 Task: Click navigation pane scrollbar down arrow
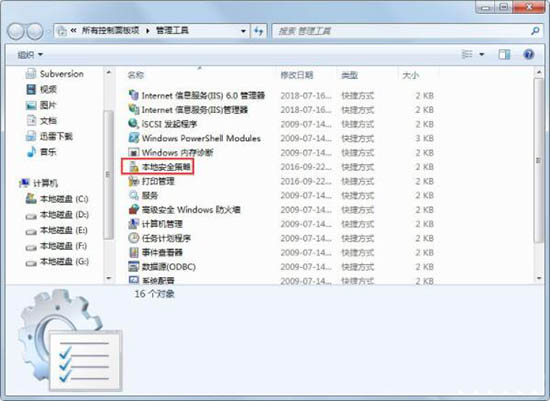point(109,278)
